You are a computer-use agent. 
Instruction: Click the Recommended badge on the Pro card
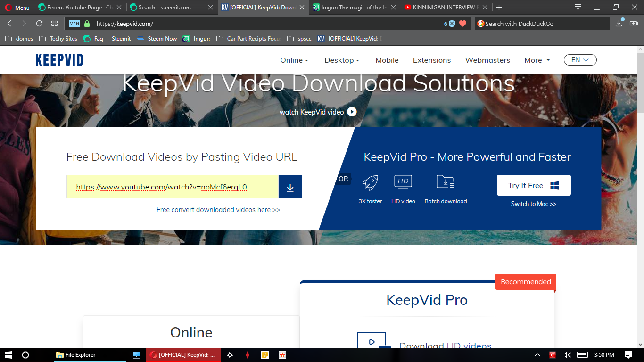pos(526,282)
